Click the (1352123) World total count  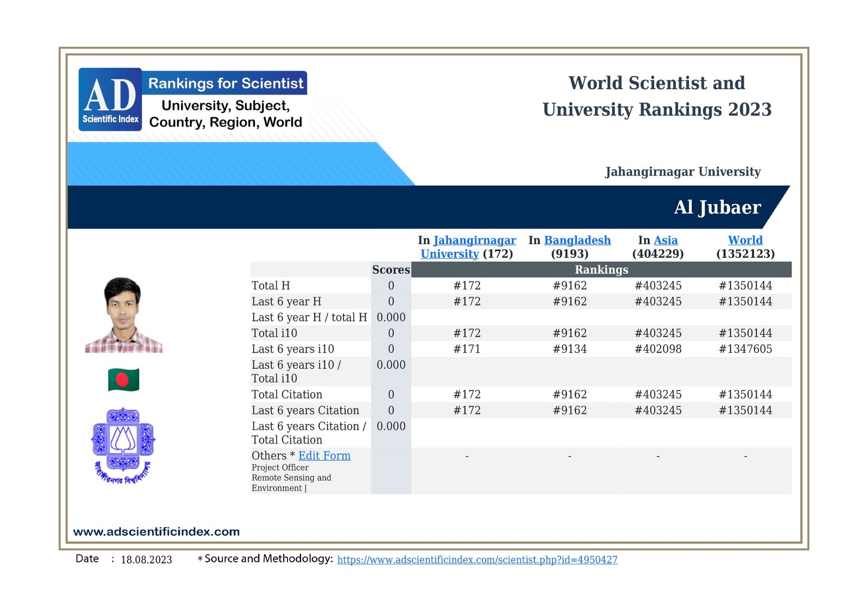[745, 254]
